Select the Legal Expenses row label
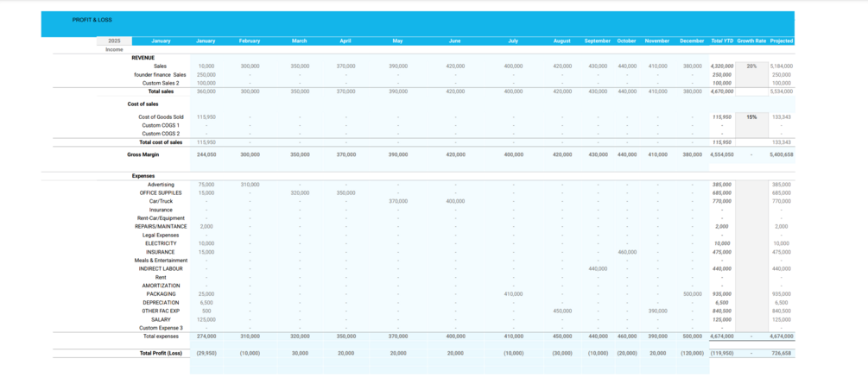 coord(161,235)
